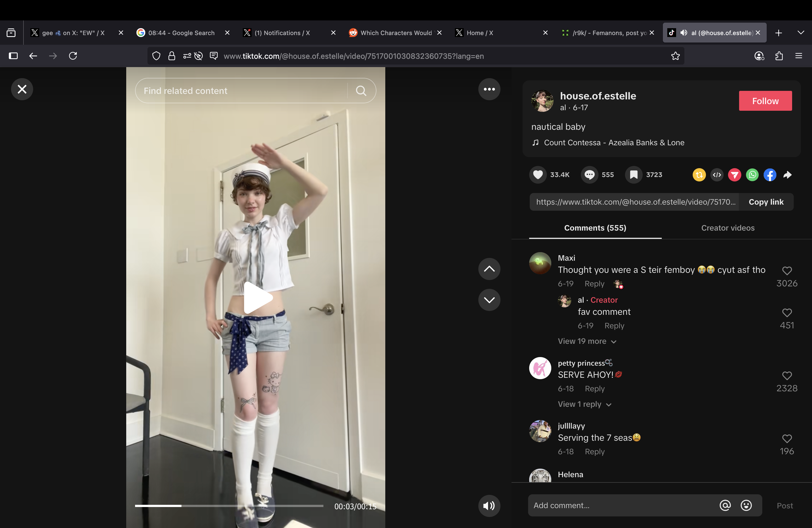Get embed code with embed icon
Screen dimensions: 812x528
coord(716,175)
